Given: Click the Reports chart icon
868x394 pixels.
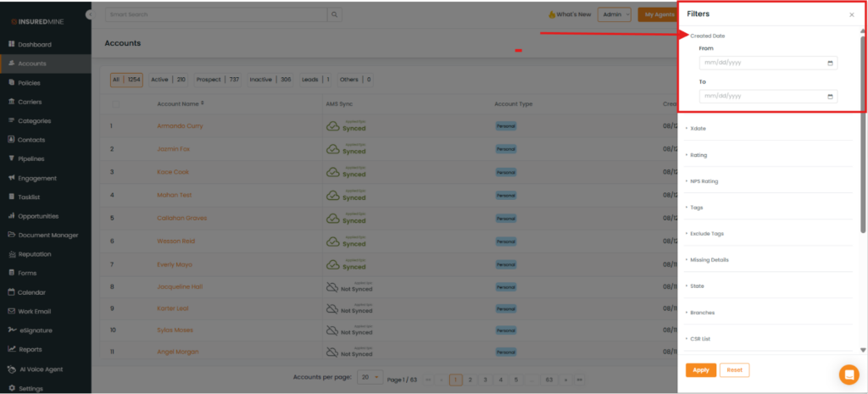Looking at the screenshot, I should pos(12,349).
